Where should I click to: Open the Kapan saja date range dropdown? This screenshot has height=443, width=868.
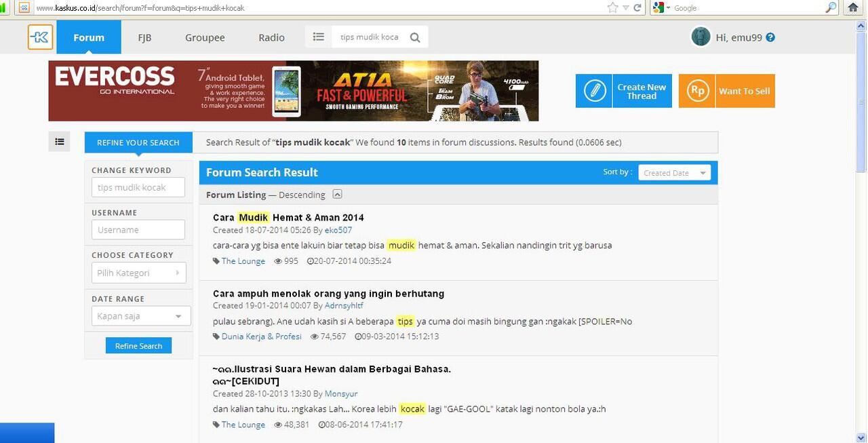(x=141, y=316)
